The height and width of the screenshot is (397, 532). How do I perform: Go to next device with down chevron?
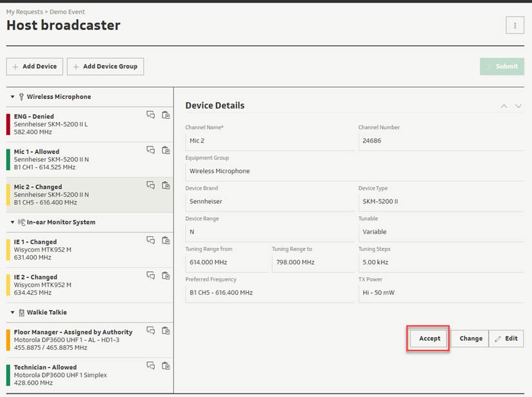(518, 107)
